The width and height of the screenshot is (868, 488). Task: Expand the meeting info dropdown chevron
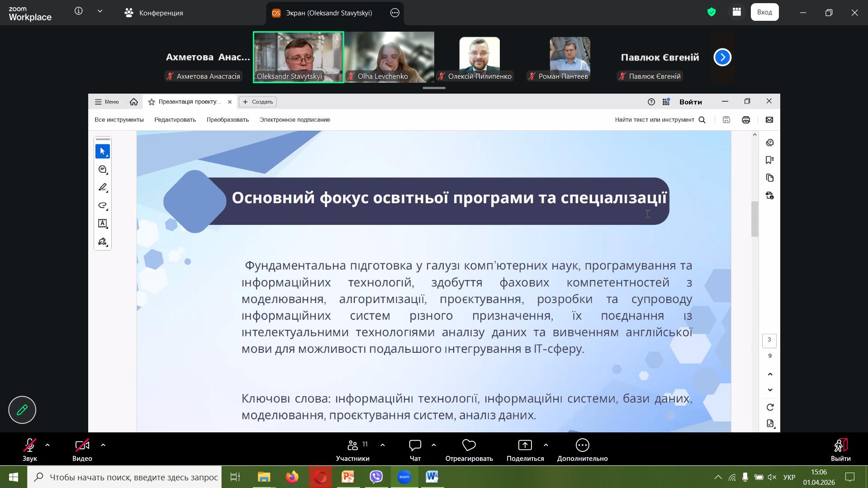click(100, 11)
